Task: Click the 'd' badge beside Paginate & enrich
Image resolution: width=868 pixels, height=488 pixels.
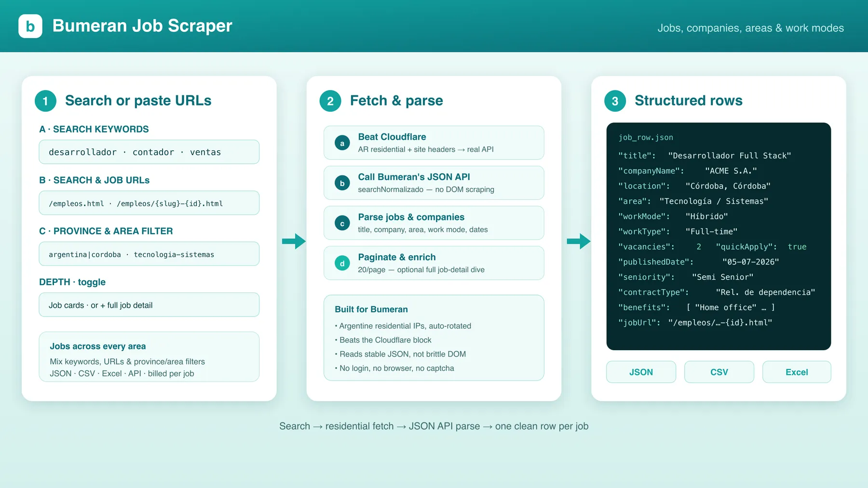Action: click(342, 263)
